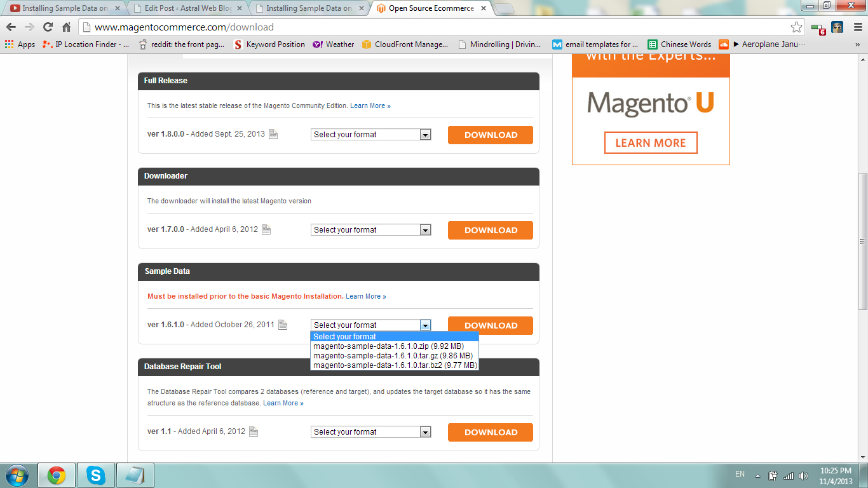Open IP Location Finder bookmark
The image size is (868, 488).
point(85,44)
